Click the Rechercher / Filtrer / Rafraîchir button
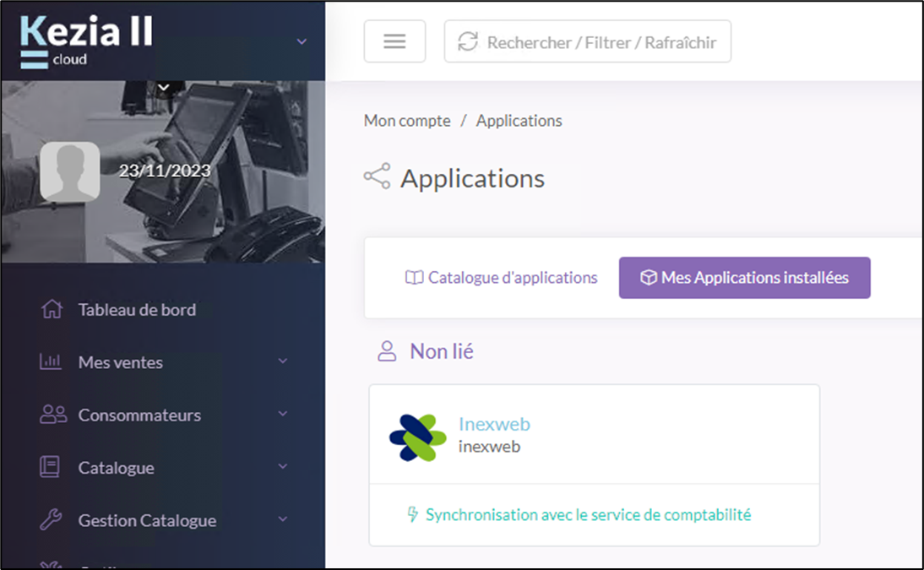This screenshot has width=924, height=570. 587,41
